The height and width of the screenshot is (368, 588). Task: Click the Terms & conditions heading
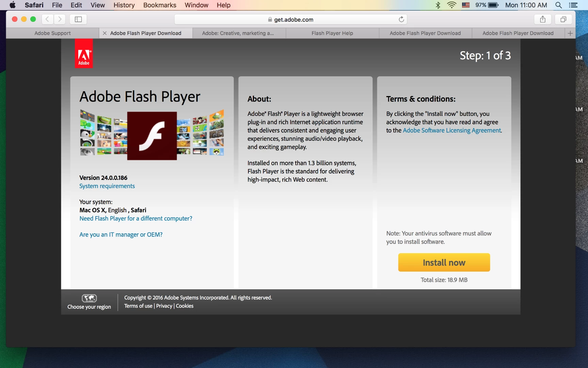pyautogui.click(x=421, y=99)
